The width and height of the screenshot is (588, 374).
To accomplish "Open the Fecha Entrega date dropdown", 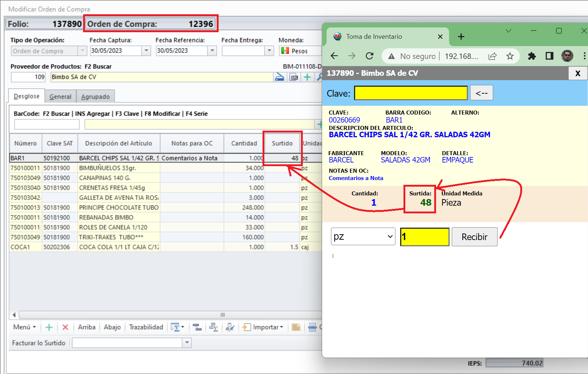I will coord(269,51).
